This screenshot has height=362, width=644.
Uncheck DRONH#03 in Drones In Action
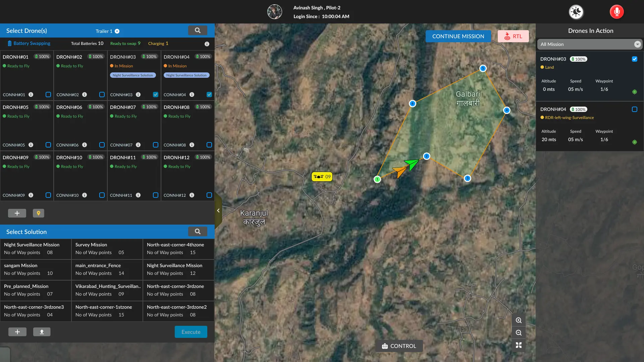pos(634,59)
